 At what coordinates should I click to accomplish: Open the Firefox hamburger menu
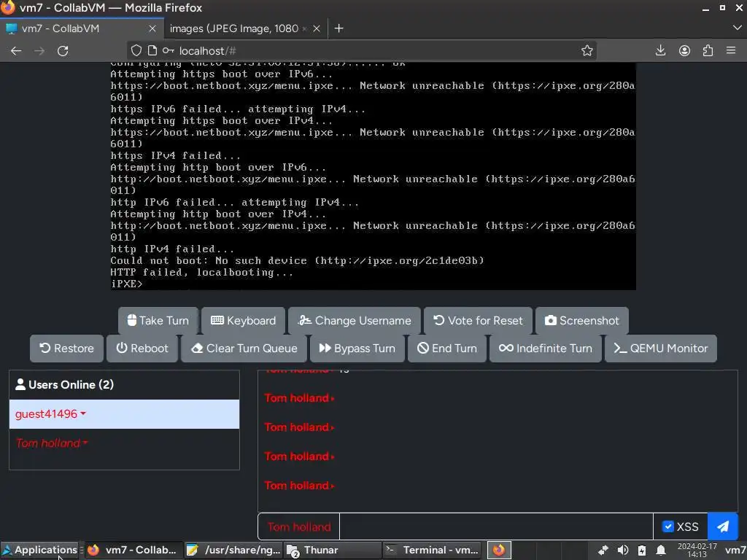pos(731,50)
